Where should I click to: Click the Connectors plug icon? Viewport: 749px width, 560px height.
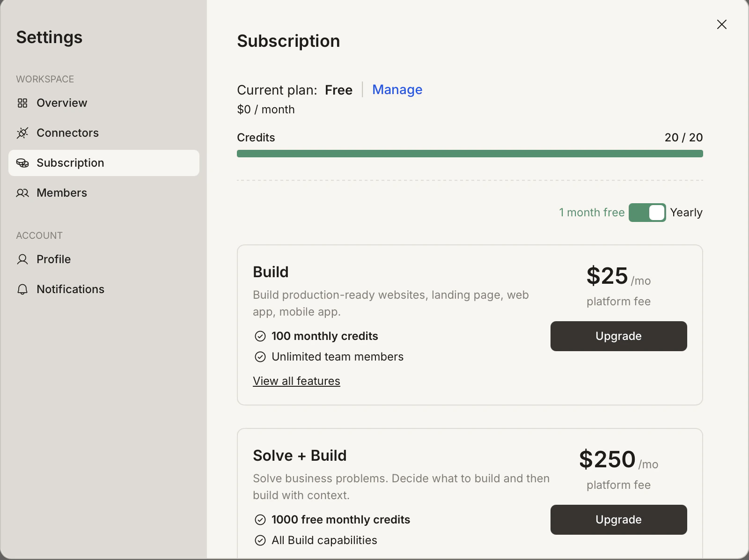[x=22, y=133]
